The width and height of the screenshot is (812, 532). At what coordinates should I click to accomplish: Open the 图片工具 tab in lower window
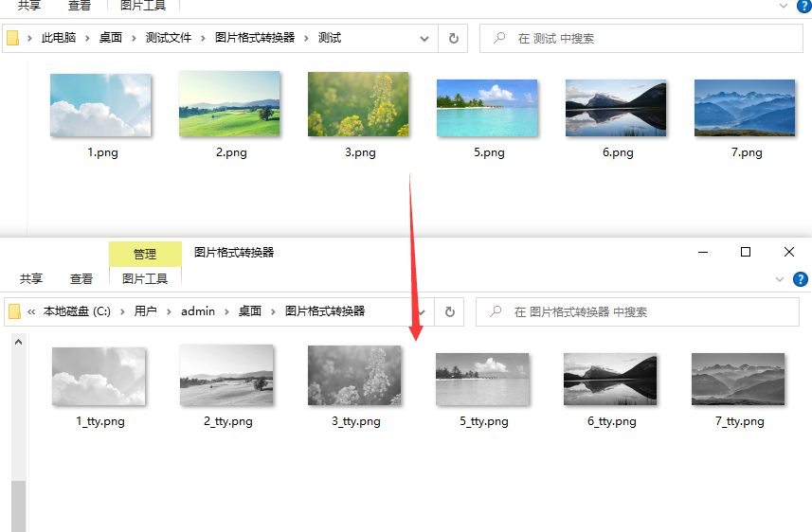click(x=145, y=279)
